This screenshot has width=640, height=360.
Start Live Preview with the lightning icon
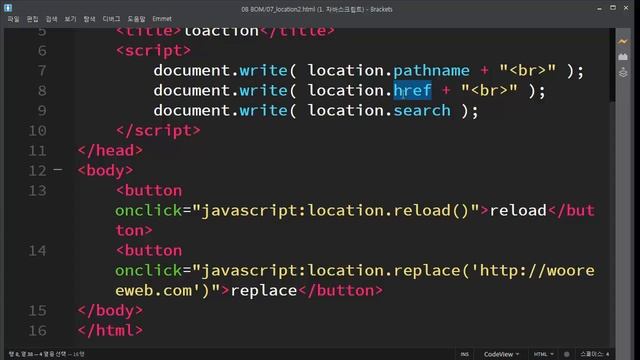pos(623,41)
